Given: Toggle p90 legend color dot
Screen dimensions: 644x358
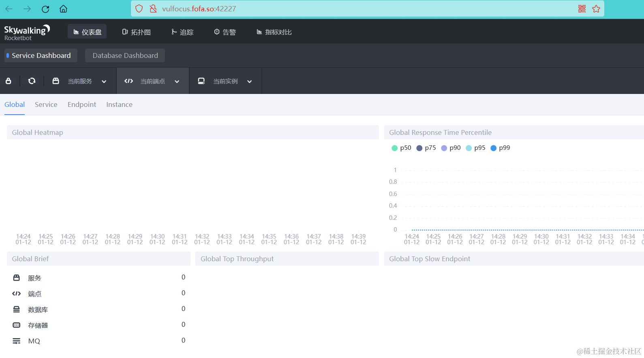Looking at the screenshot, I should [444, 148].
